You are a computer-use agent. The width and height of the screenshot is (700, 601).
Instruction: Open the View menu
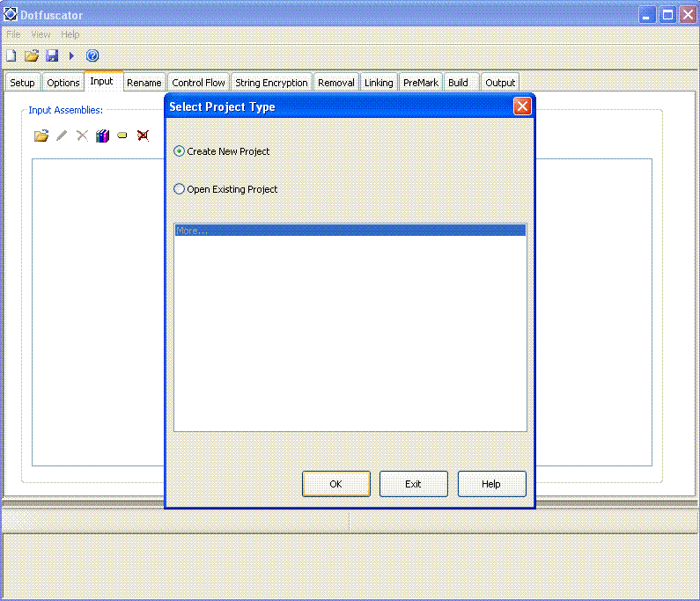[41, 34]
